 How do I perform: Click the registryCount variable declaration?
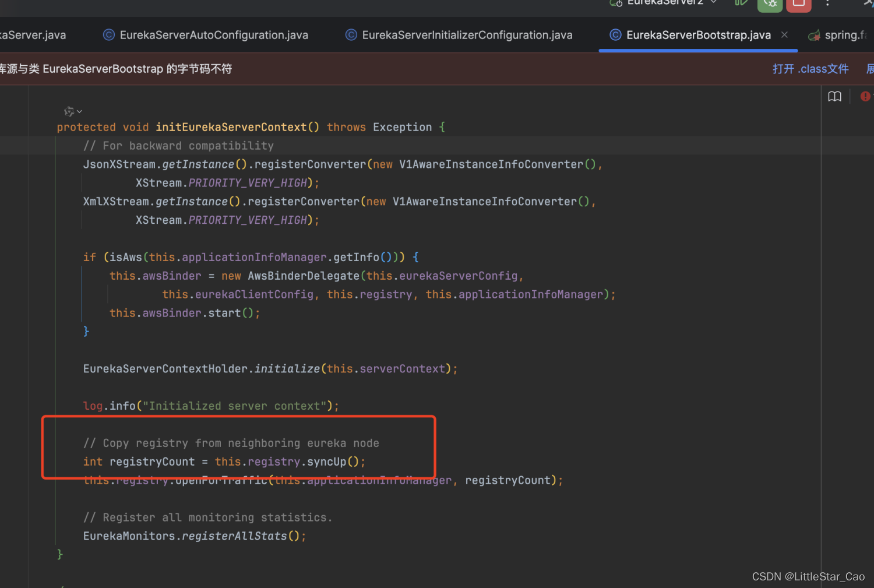click(x=152, y=462)
